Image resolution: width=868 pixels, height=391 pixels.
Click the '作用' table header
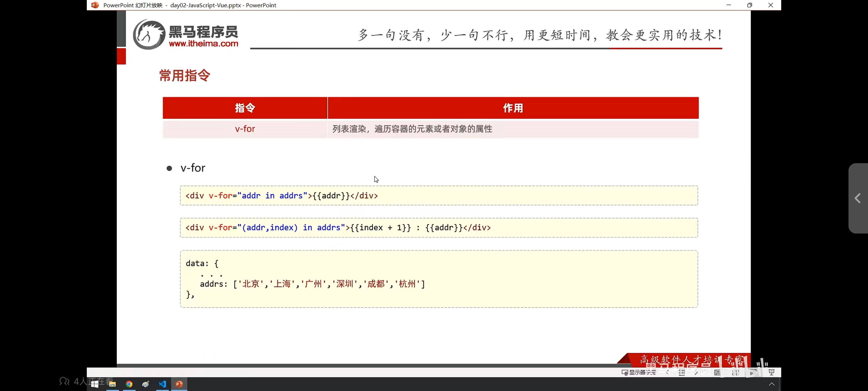click(513, 108)
